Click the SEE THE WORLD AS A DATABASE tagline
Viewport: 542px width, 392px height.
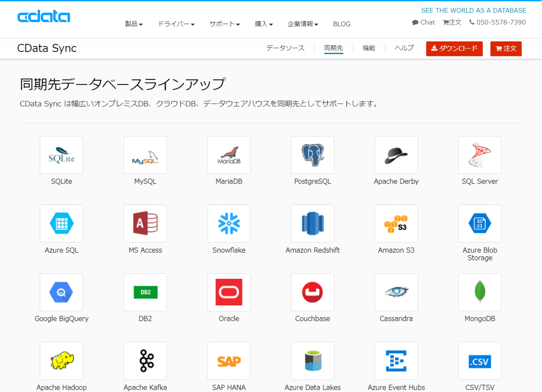[x=474, y=10]
